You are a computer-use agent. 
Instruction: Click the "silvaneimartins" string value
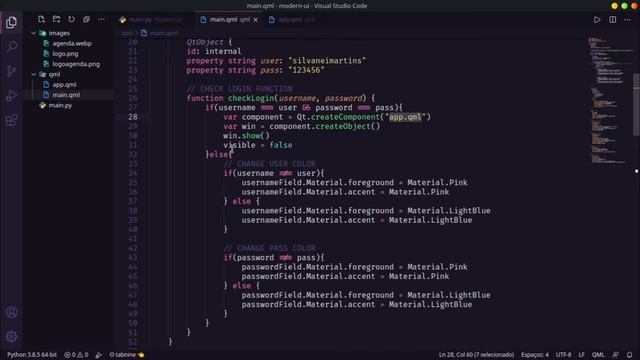(327, 60)
